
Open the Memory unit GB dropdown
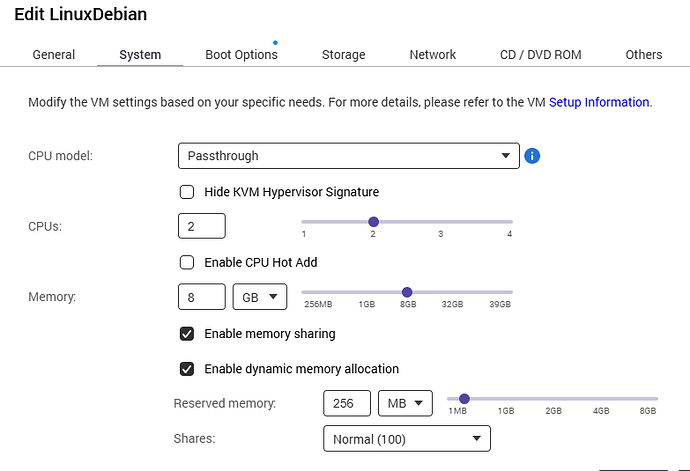click(260, 297)
